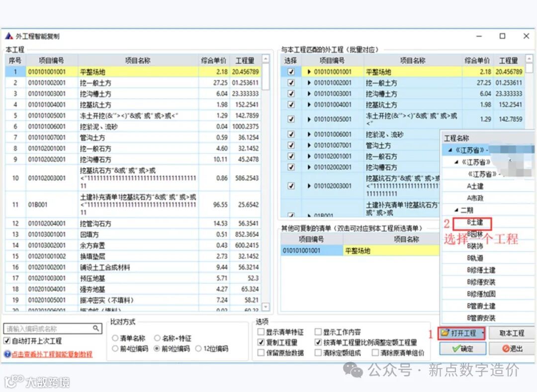This screenshot has height=392, width=537.
Task: Collapse the top 《江苏省》 tree node
Action: pyautogui.click(x=450, y=150)
